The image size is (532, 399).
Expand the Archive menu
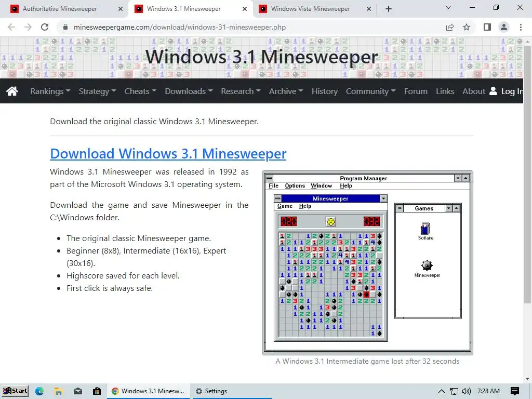click(x=286, y=91)
